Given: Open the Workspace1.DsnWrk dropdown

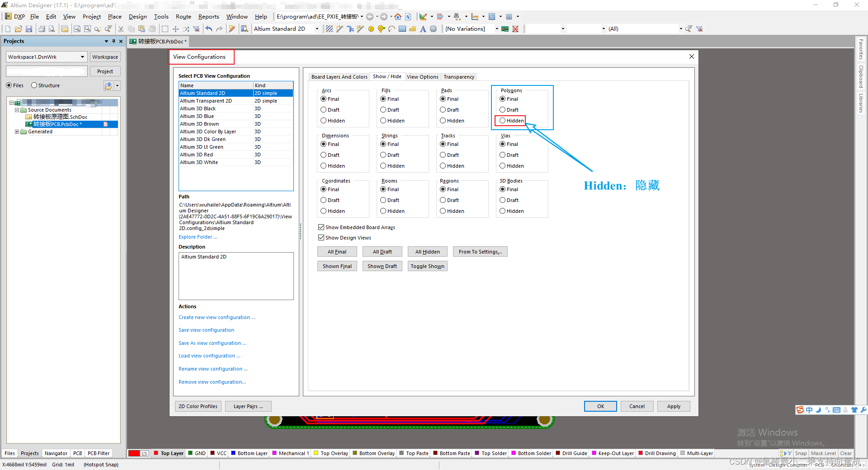Looking at the screenshot, I should [x=82, y=57].
